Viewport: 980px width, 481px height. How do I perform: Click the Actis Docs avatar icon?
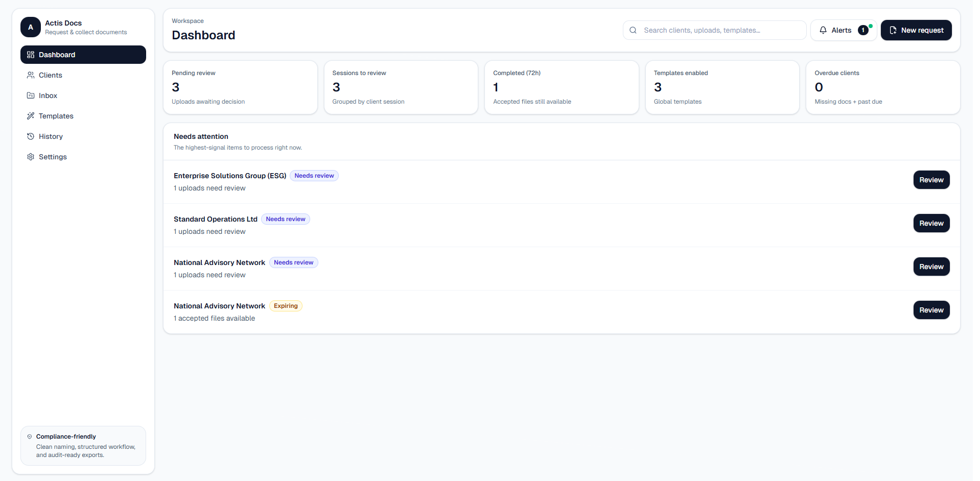pyautogui.click(x=30, y=27)
